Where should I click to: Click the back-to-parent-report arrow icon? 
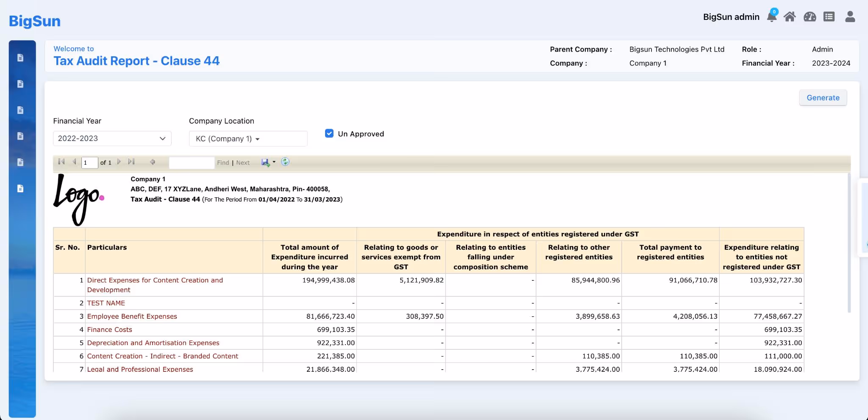point(153,162)
